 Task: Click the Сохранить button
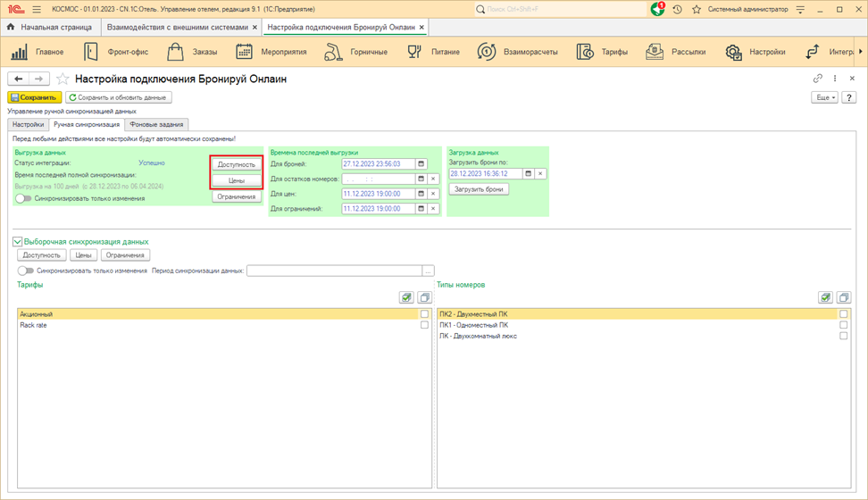tap(34, 97)
